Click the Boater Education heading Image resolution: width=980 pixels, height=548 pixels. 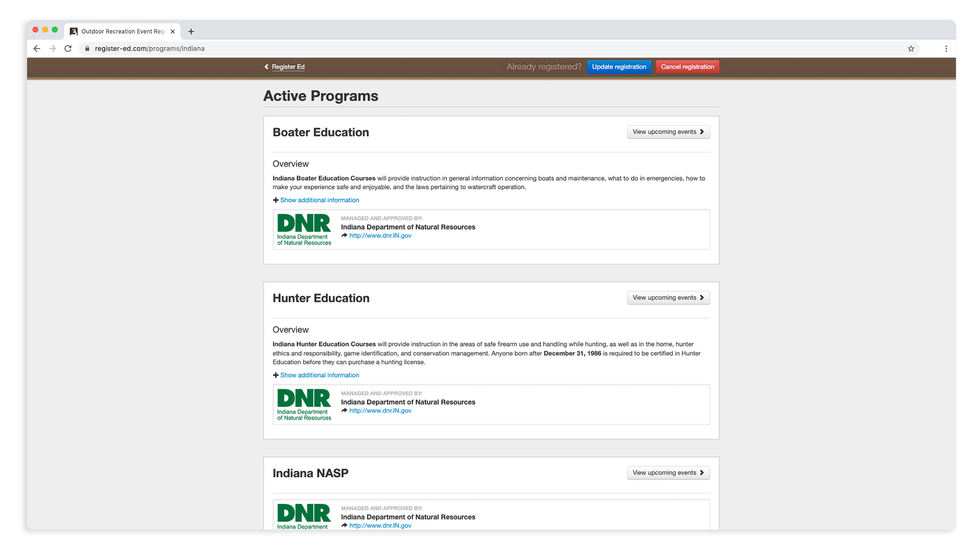[x=321, y=132]
